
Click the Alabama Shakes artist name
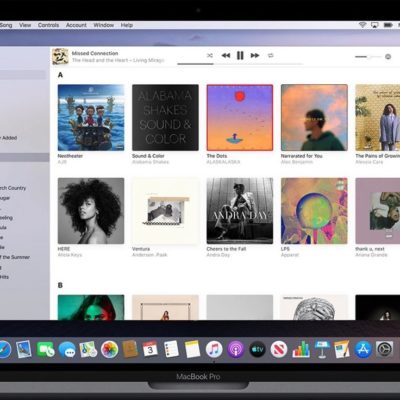(151, 162)
